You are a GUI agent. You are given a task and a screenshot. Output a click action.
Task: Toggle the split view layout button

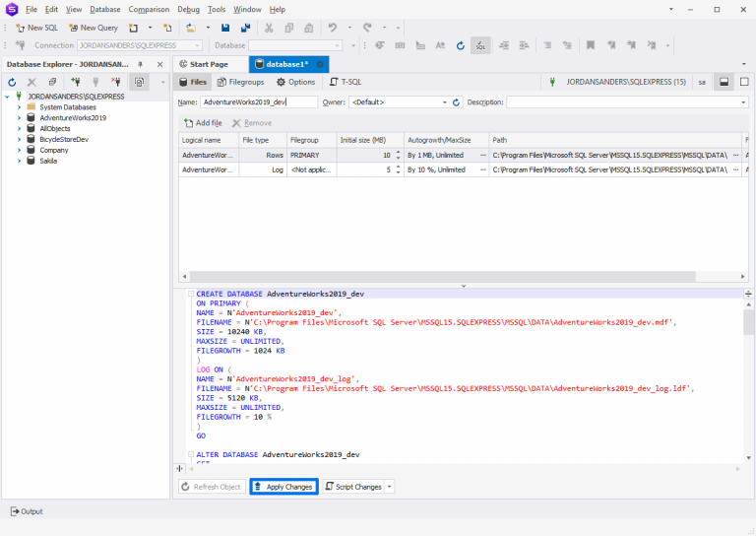[724, 82]
